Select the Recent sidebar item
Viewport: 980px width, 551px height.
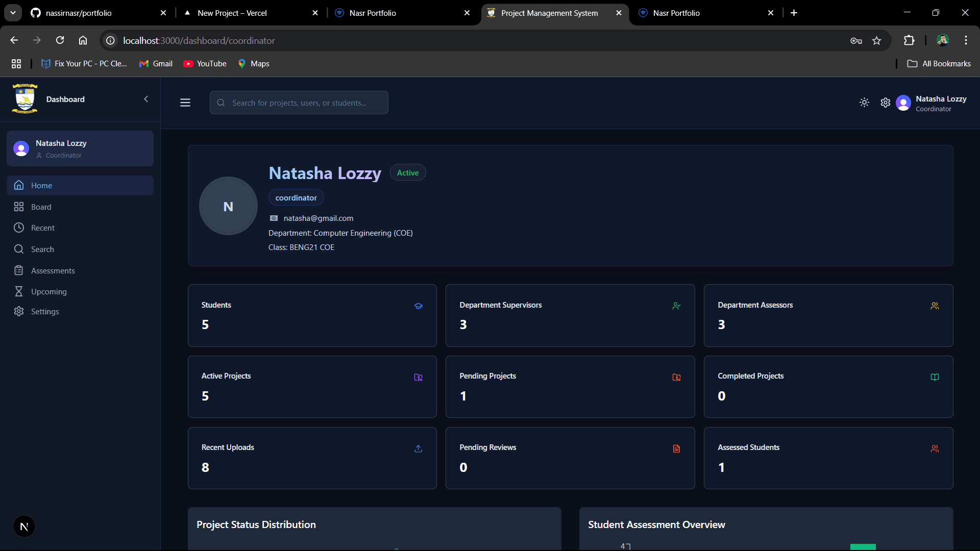[42, 228]
